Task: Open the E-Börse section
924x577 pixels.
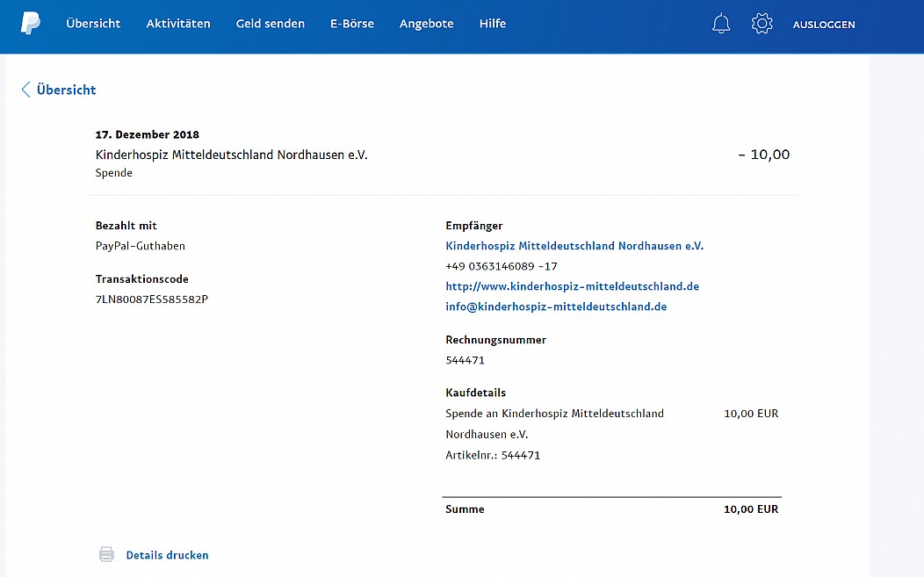Action: point(352,24)
